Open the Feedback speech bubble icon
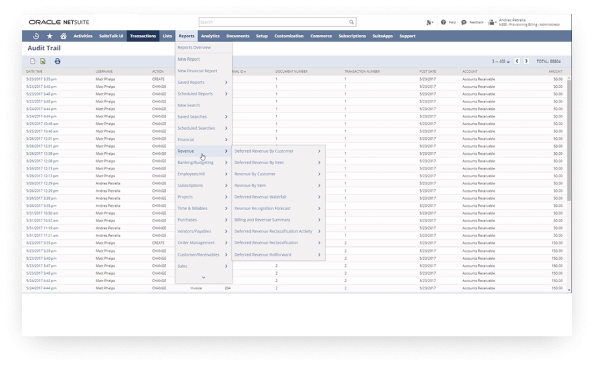Screen dimensions: 594x367 tap(464, 22)
